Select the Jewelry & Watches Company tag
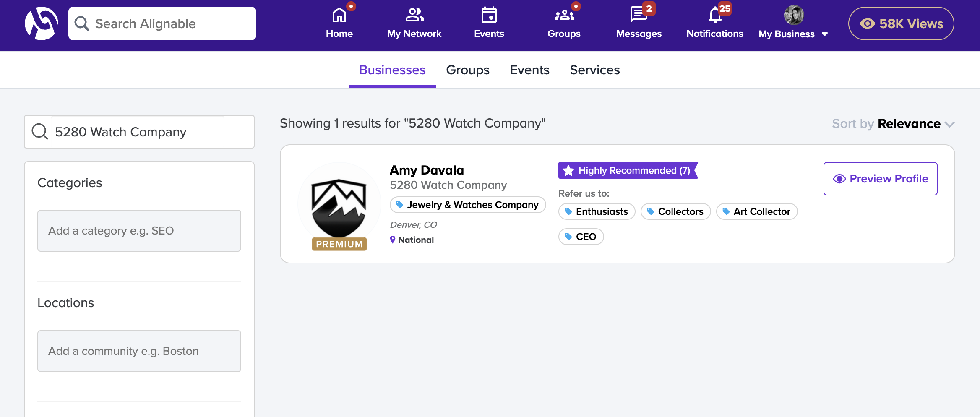Screen dimensions: 980x417 point(468,205)
